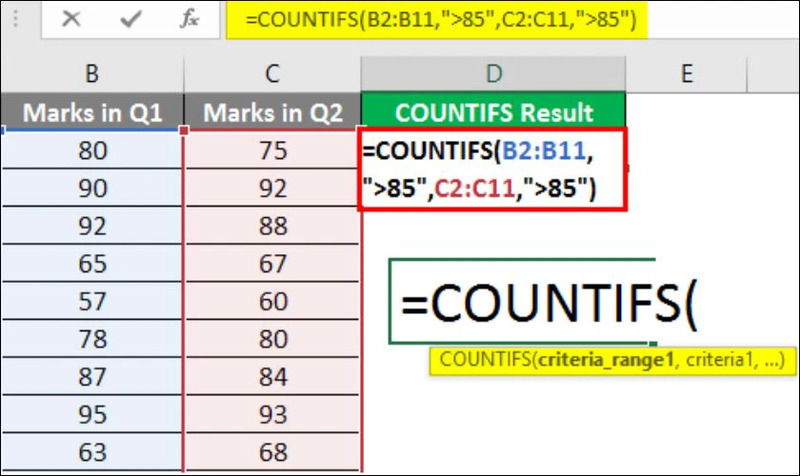Select Q2 marks cell with value 60
Image resolution: width=800 pixels, height=476 pixels.
272,301
